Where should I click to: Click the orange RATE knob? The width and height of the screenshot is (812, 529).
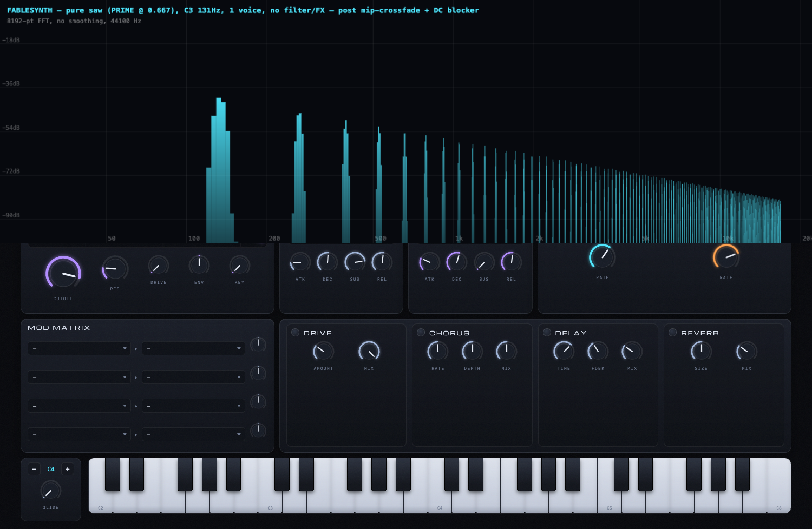point(726,257)
